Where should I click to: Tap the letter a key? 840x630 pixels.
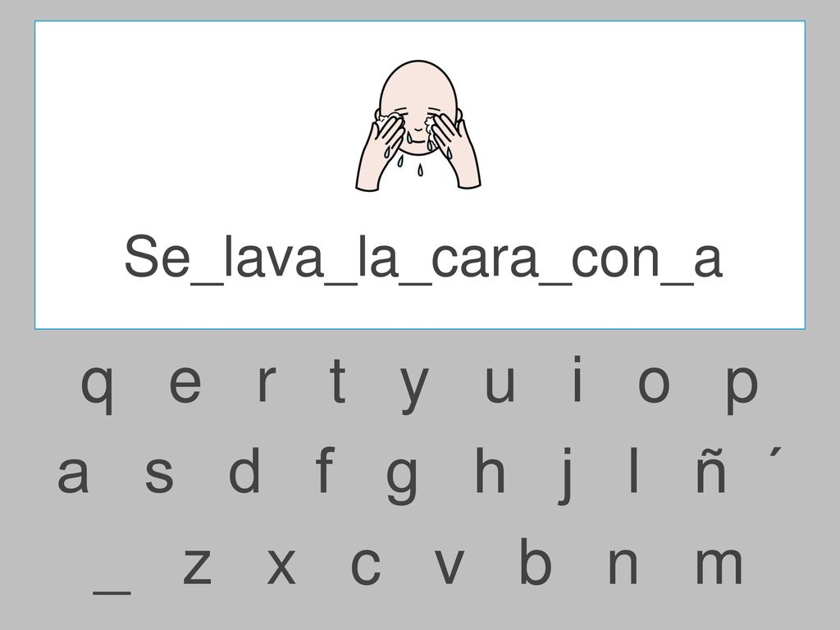[72, 475]
